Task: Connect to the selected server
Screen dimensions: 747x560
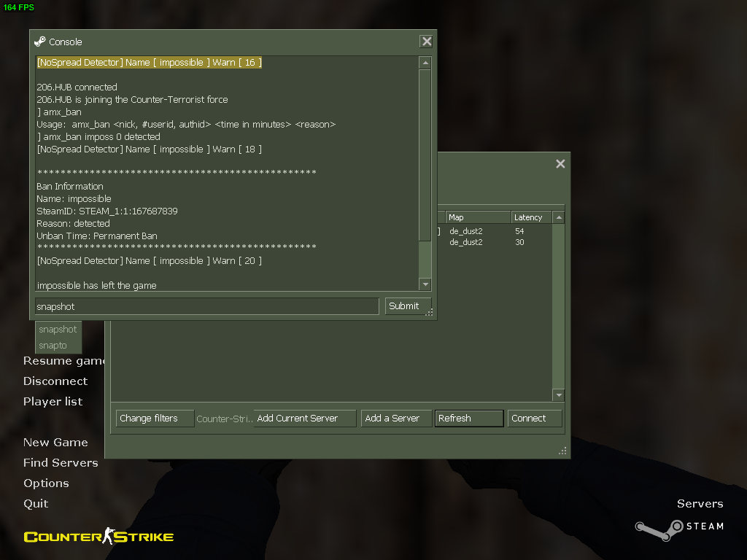Action: point(535,418)
